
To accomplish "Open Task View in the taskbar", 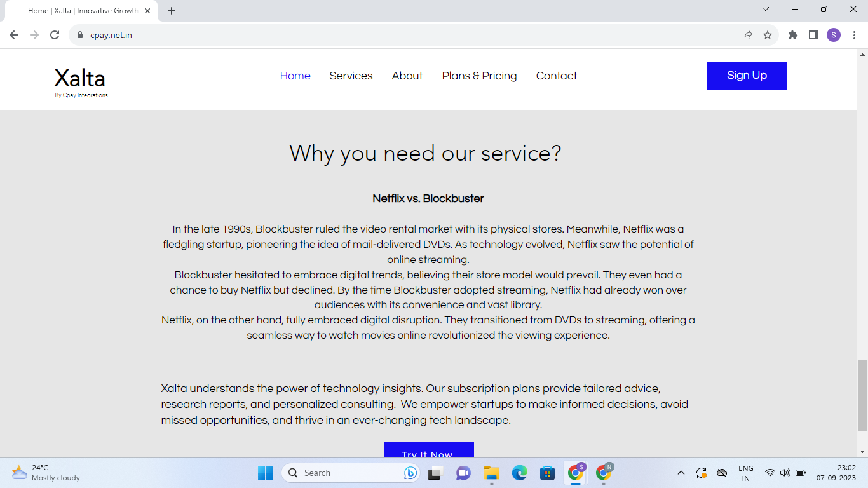I will (435, 473).
